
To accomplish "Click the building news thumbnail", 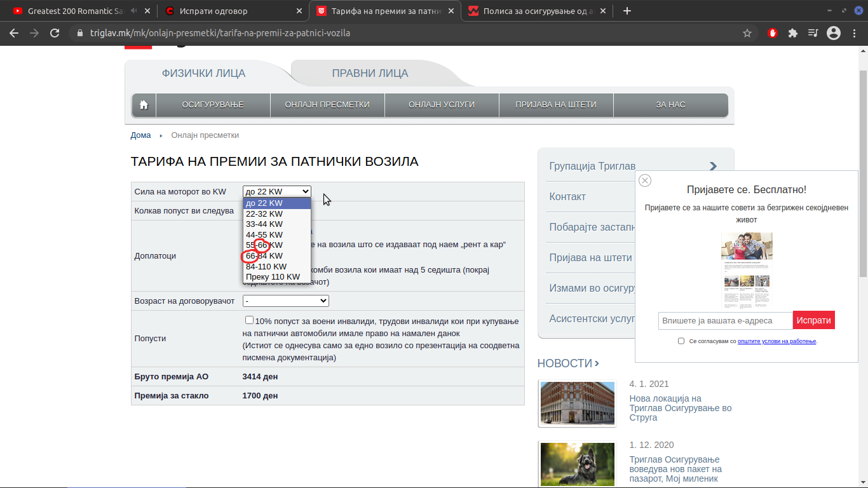I will (578, 403).
